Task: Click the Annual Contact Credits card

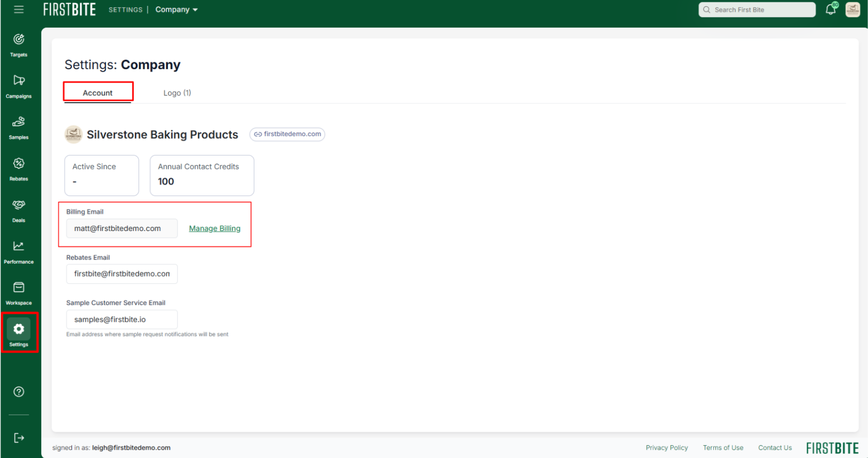Action: click(x=202, y=176)
